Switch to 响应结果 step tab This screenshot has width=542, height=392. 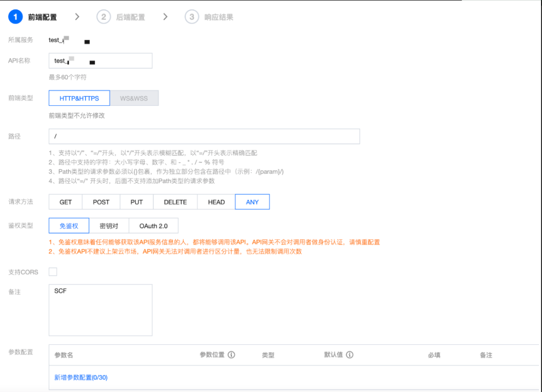[x=219, y=17]
